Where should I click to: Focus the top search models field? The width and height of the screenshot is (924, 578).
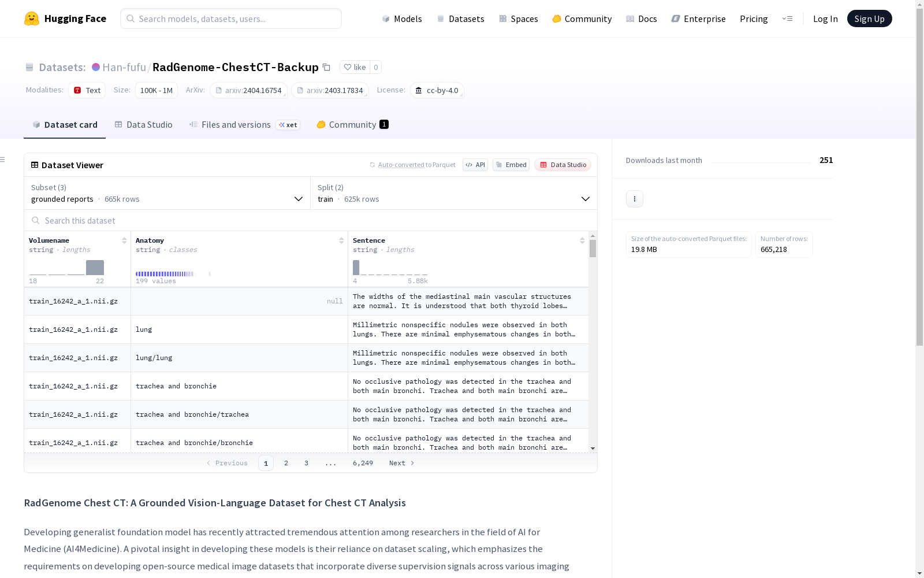[231, 18]
